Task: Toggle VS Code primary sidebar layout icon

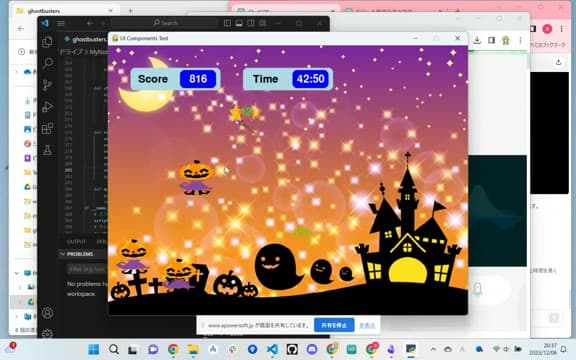Action: click(x=227, y=23)
